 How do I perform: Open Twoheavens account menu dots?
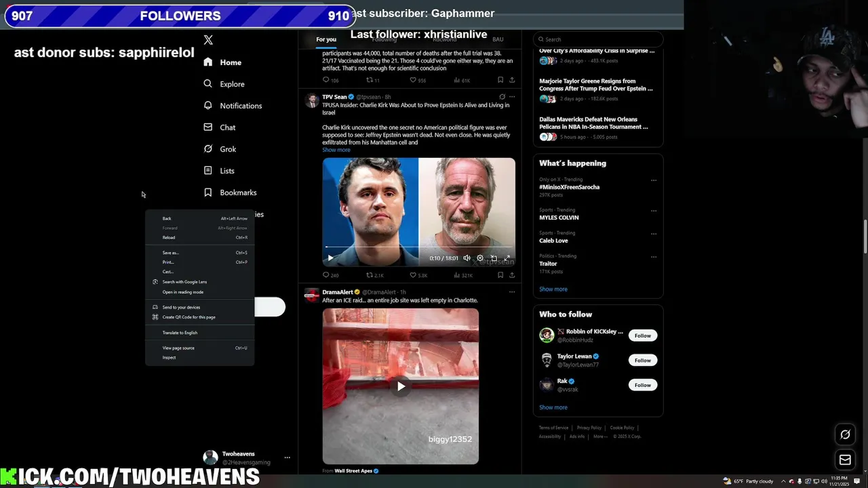click(288, 457)
